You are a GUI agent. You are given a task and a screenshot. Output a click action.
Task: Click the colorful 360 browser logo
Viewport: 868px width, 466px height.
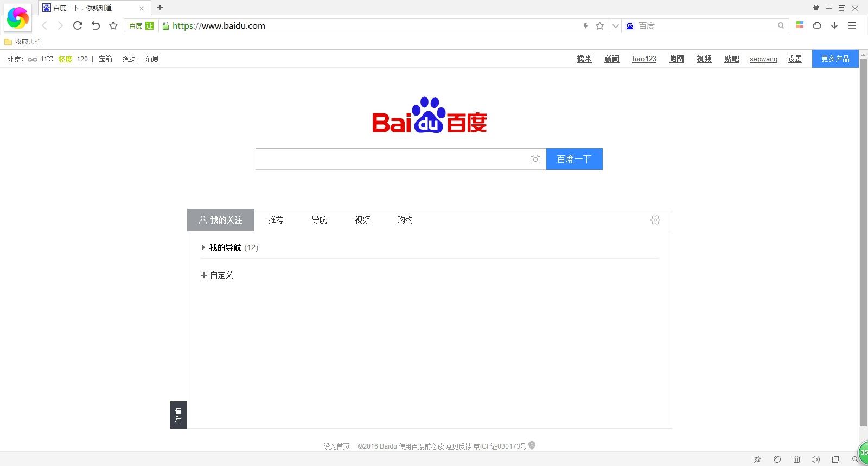pos(17,18)
